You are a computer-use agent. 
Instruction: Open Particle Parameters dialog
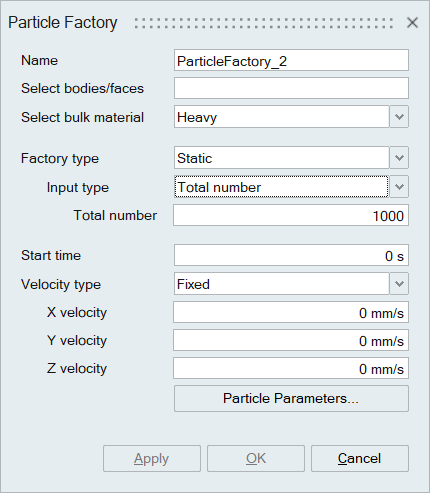coord(291,399)
